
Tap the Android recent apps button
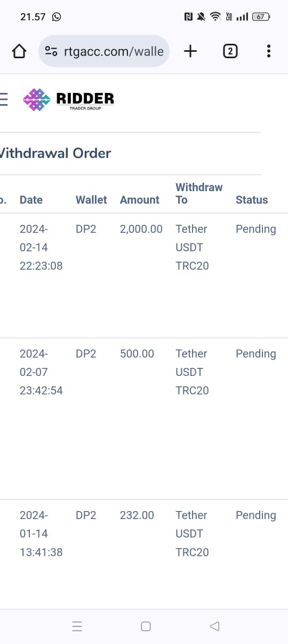(77, 626)
